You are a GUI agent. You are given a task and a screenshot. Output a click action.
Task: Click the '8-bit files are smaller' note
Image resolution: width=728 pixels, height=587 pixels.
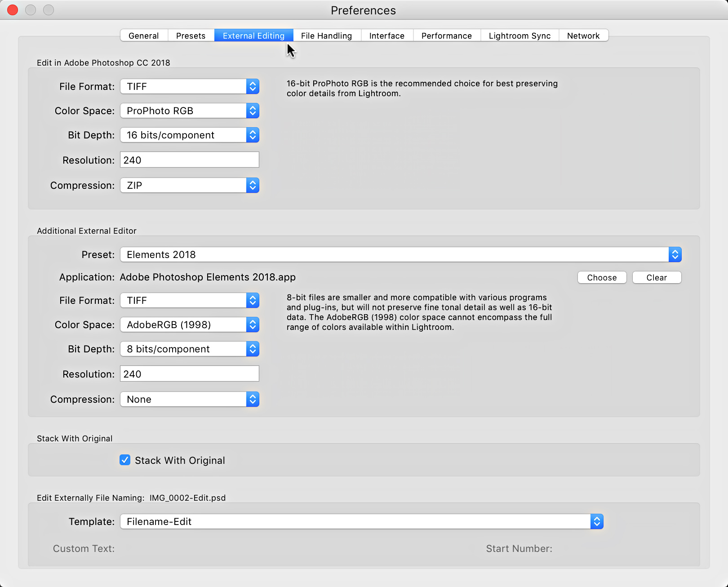click(x=419, y=312)
